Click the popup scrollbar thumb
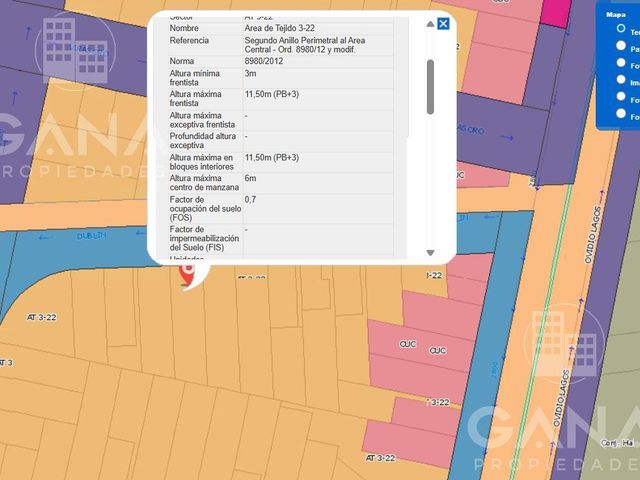The height and width of the screenshot is (480, 640). [x=430, y=87]
